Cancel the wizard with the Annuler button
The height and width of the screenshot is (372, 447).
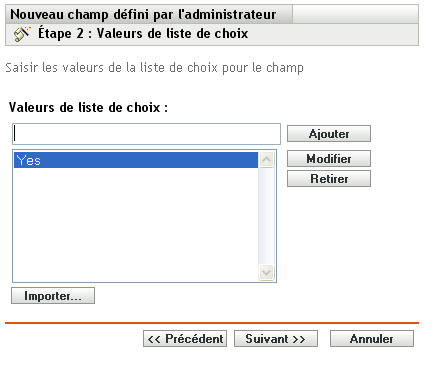coord(372,339)
